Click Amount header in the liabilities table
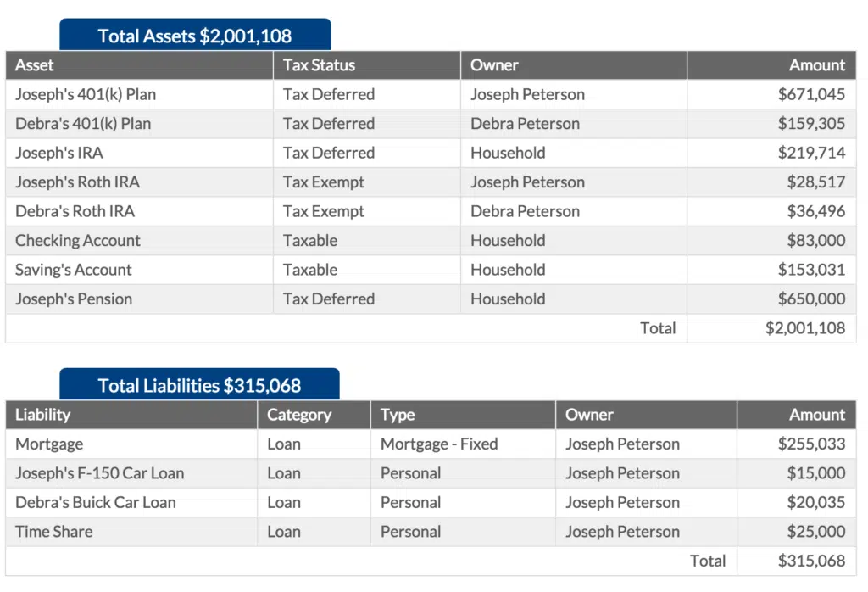The image size is (868, 592). (x=817, y=415)
